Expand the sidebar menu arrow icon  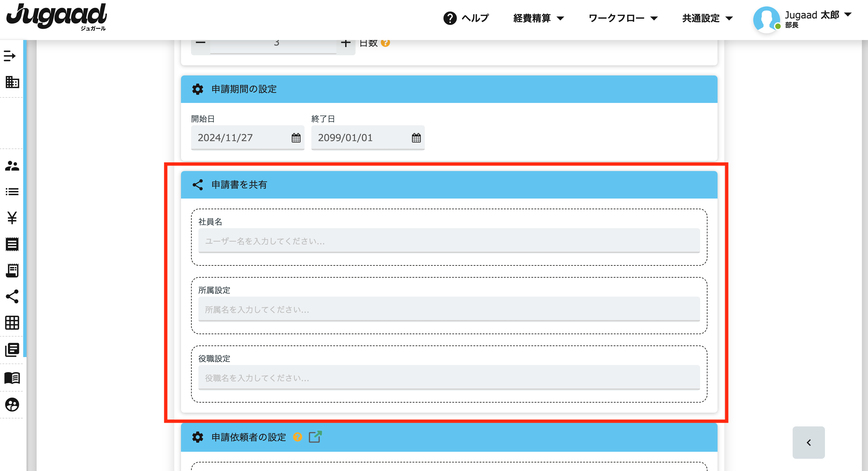click(x=9, y=56)
